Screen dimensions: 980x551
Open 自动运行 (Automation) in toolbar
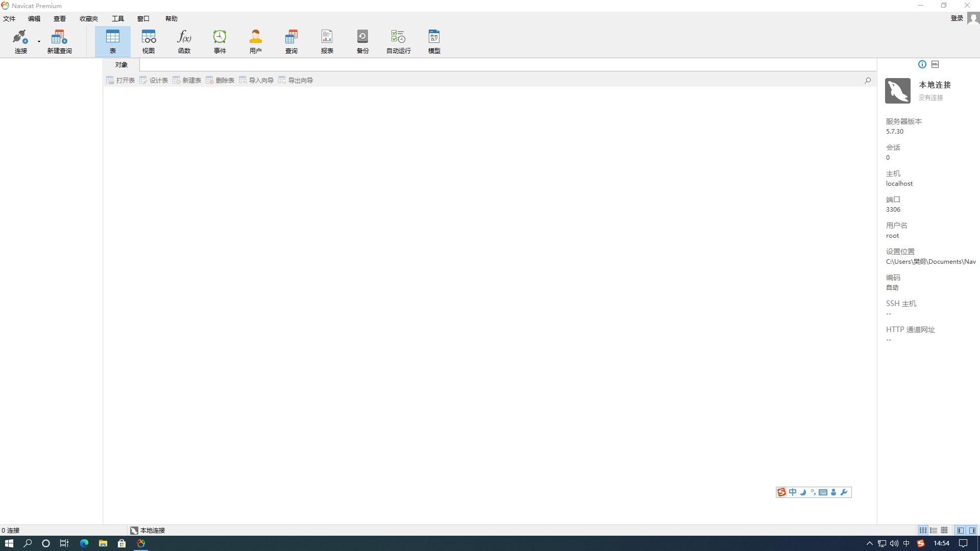[399, 41]
